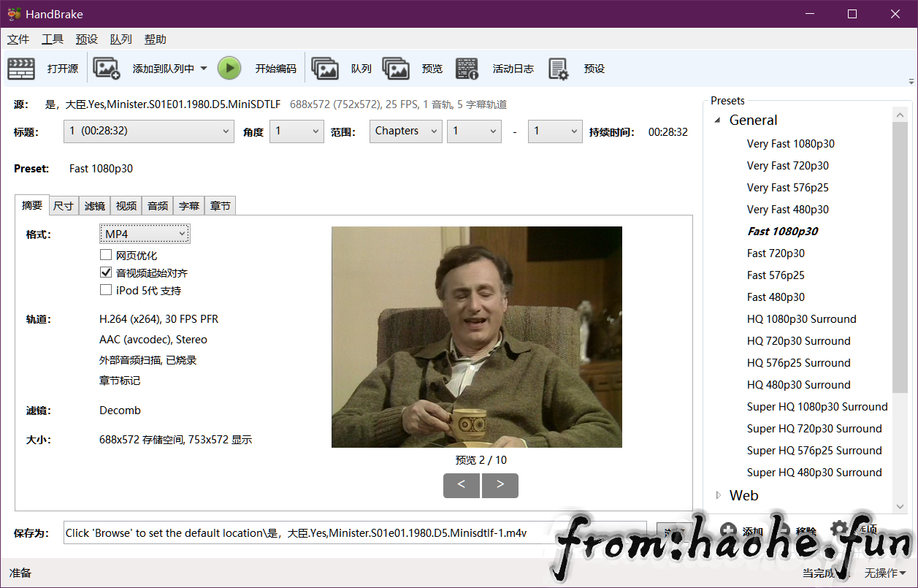
Task: Click the HandBrake app icon in title bar
Action: (x=14, y=14)
